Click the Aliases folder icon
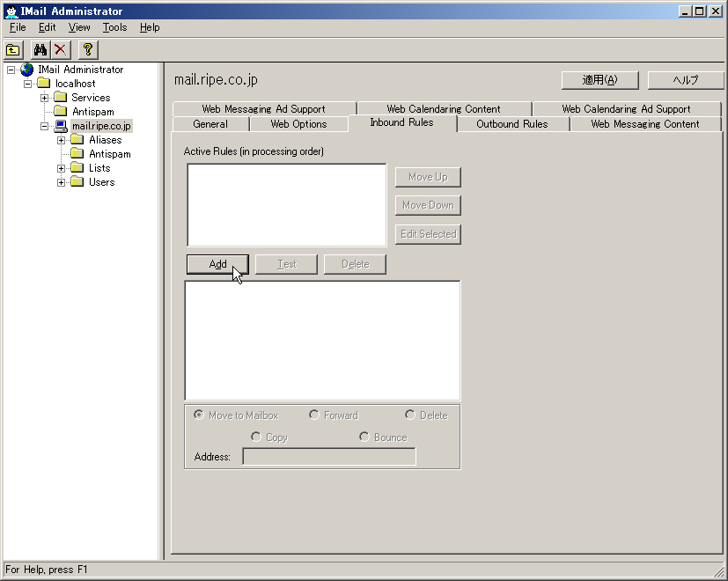 (x=77, y=140)
